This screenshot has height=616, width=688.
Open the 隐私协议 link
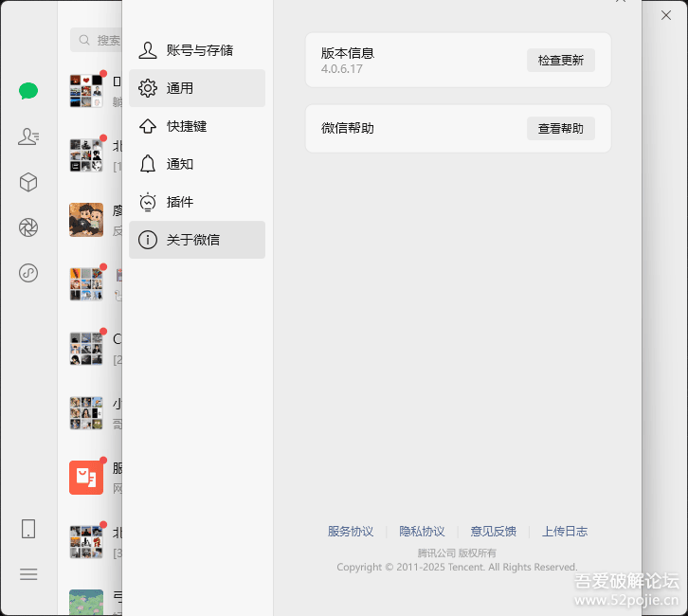coord(422,532)
